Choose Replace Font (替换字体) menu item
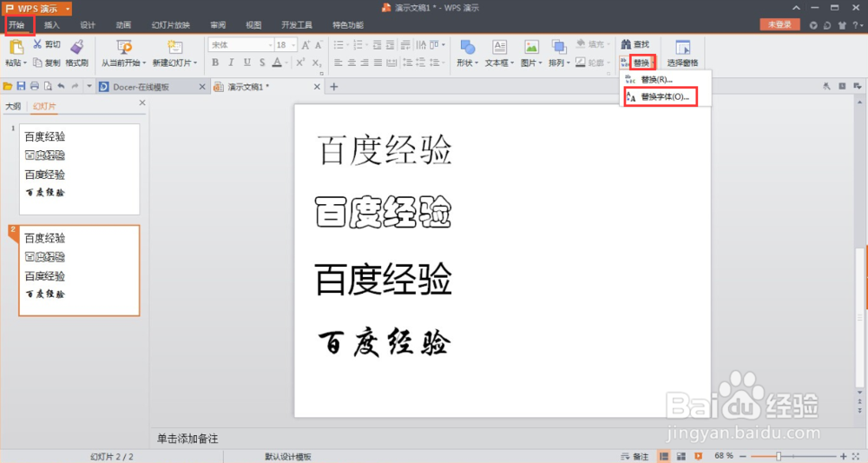 click(660, 97)
